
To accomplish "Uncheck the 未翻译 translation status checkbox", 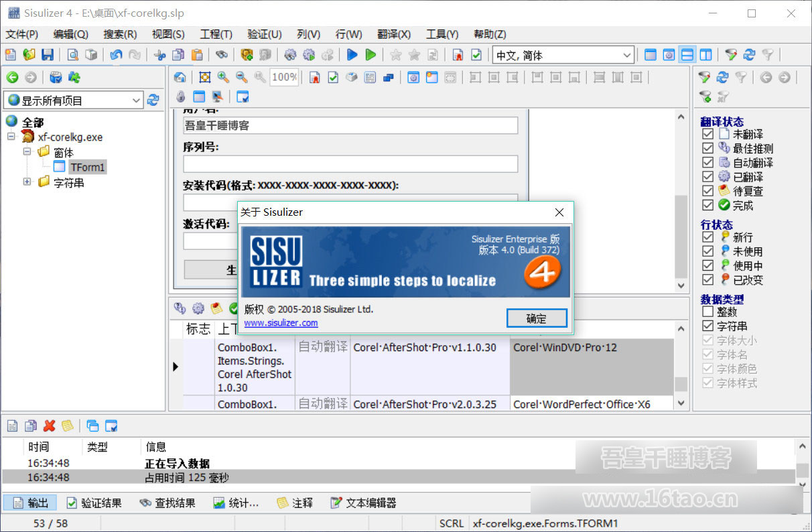I will pos(707,134).
